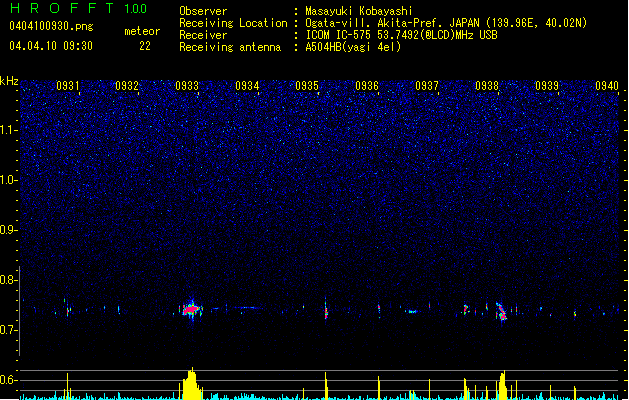Click the ICOM IC-575 receiver text

click(401, 35)
